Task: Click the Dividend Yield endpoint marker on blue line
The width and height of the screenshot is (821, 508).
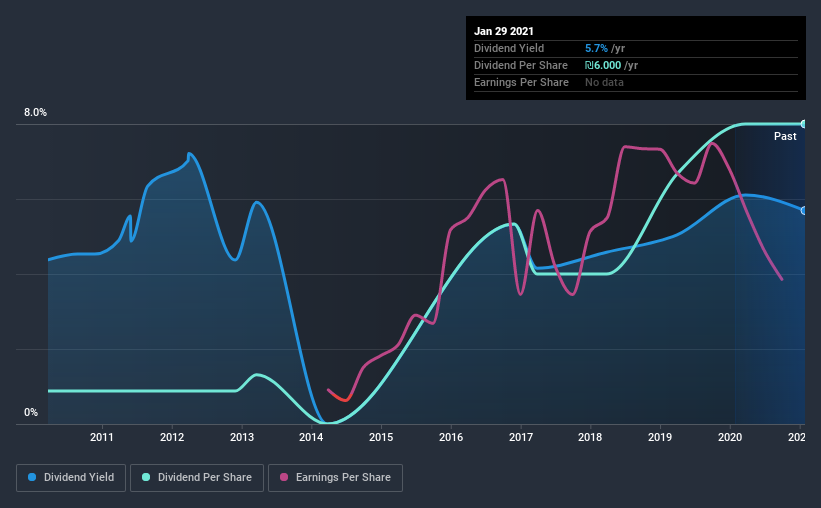Action: (804, 211)
